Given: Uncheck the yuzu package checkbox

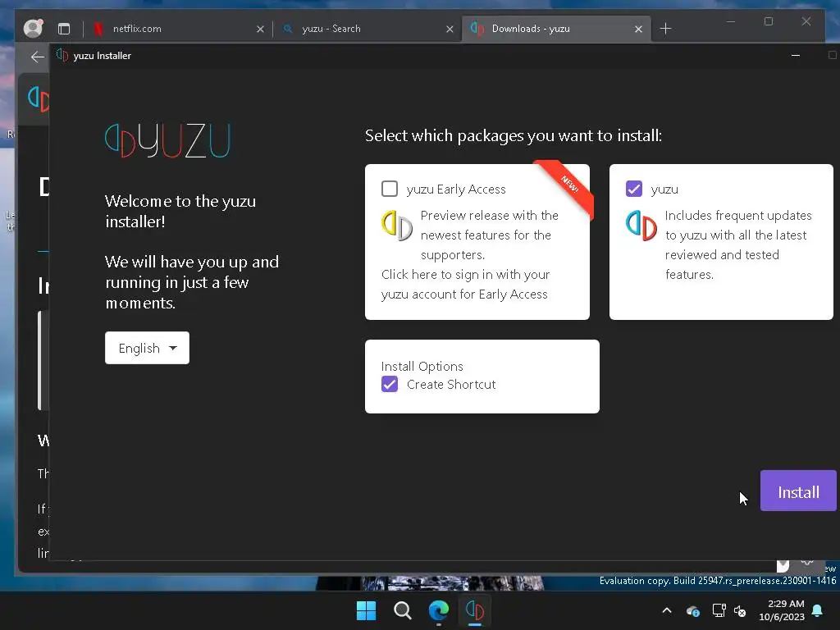Looking at the screenshot, I should tap(634, 189).
